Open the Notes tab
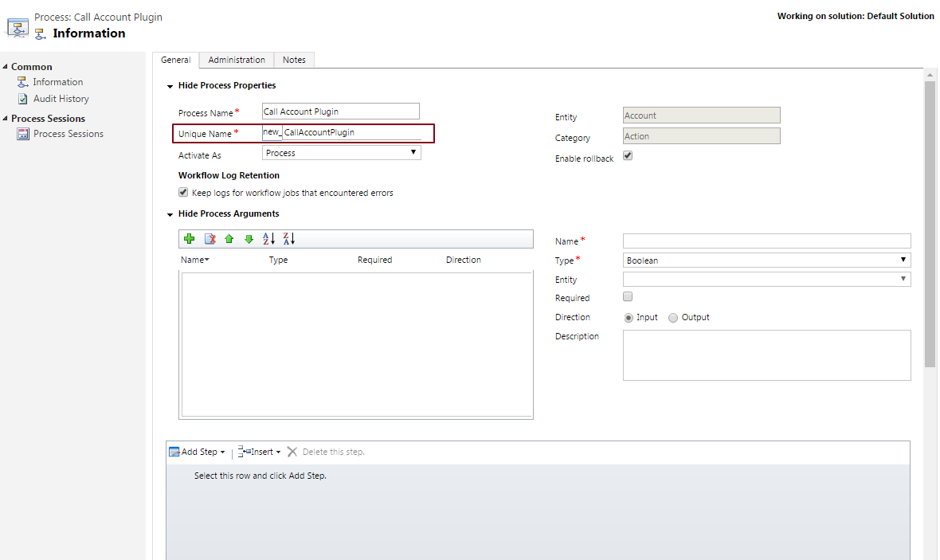Viewport: 940px width, 560px height. coord(294,59)
